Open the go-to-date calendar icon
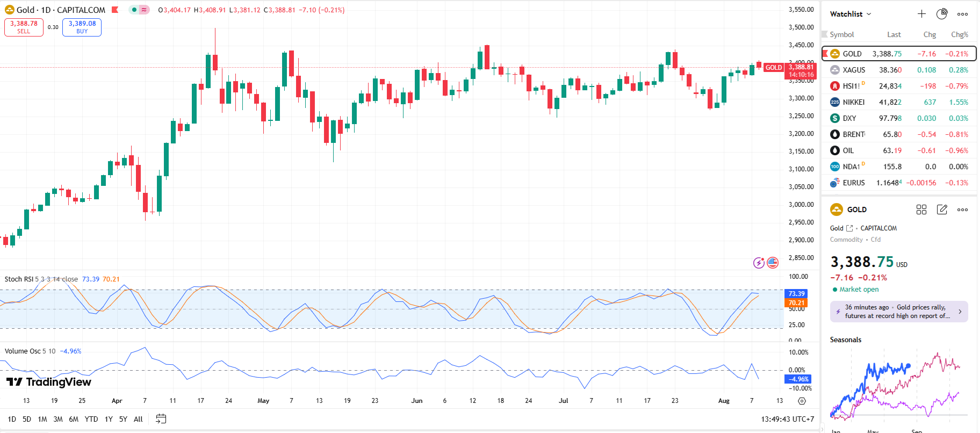The image size is (980, 433). [x=161, y=419]
